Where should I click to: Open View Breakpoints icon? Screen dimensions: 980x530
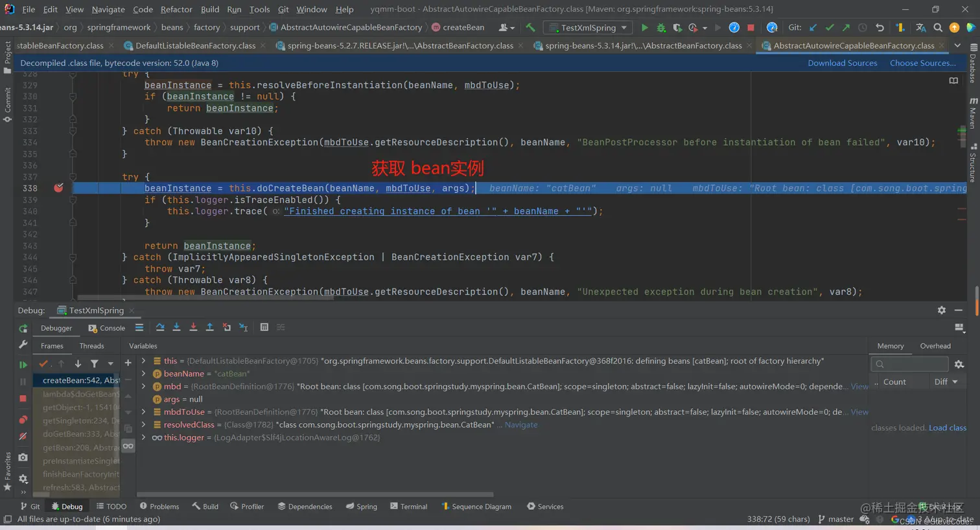23,420
